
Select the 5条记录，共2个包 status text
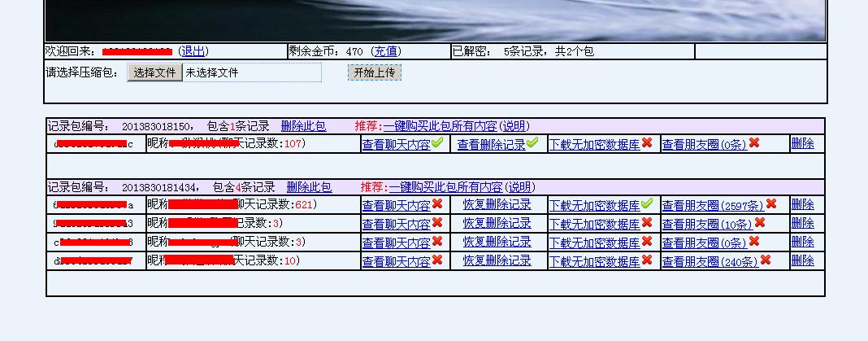[x=549, y=51]
